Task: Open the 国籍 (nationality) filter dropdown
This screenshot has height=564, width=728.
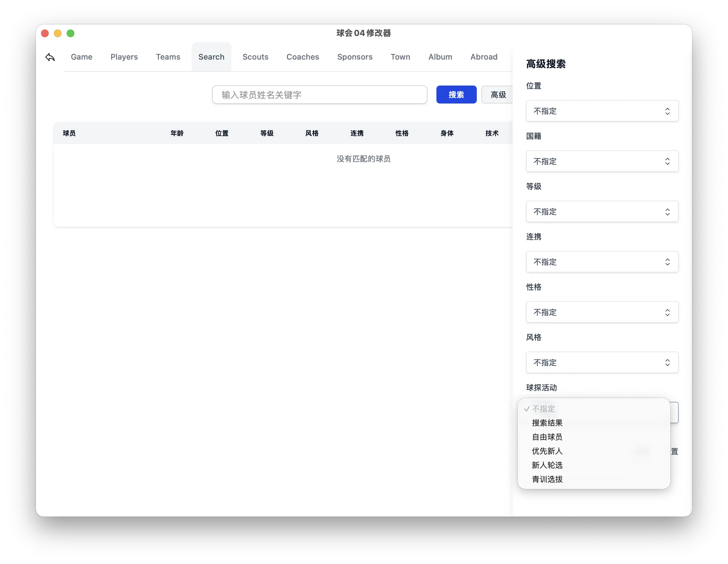Action: pos(601,161)
